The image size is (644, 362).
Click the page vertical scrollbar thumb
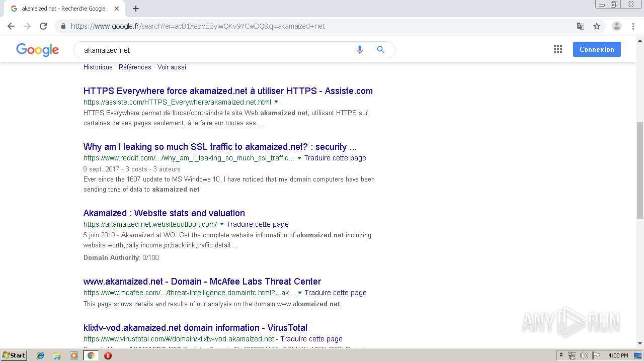pyautogui.click(x=639, y=170)
